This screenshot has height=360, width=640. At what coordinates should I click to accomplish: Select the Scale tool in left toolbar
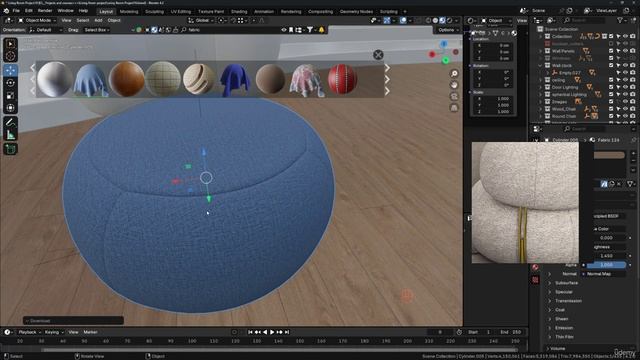pyautogui.click(x=10, y=96)
